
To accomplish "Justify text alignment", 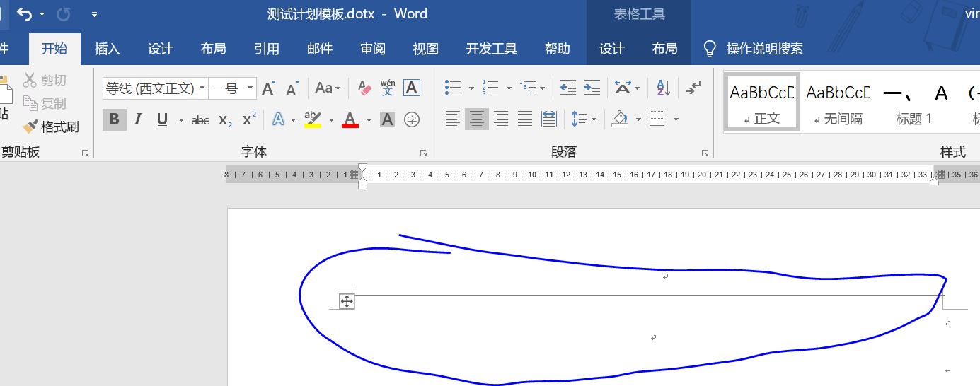I will pos(525,119).
